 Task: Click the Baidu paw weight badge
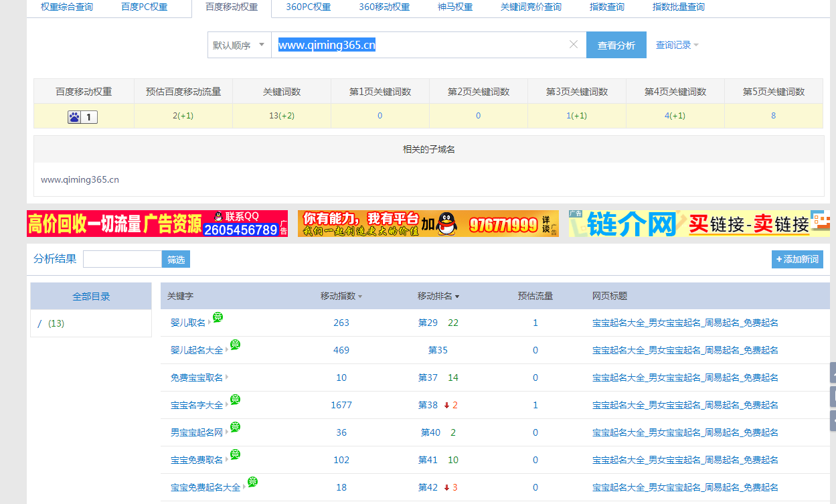(82, 117)
